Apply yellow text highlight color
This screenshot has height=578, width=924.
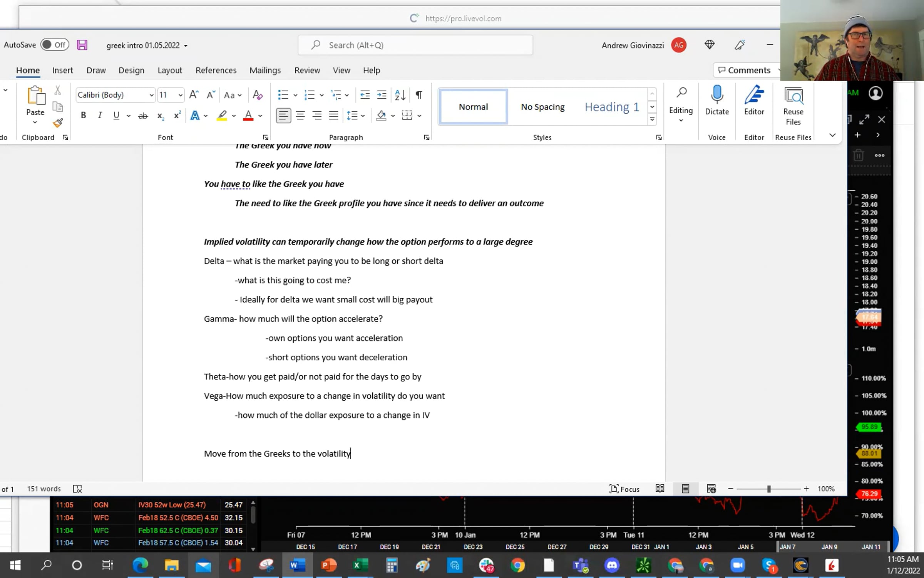coord(222,115)
